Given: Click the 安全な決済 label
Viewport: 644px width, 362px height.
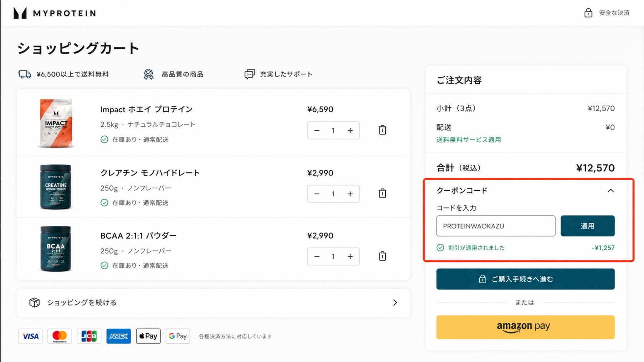Looking at the screenshot, I should click(614, 13).
